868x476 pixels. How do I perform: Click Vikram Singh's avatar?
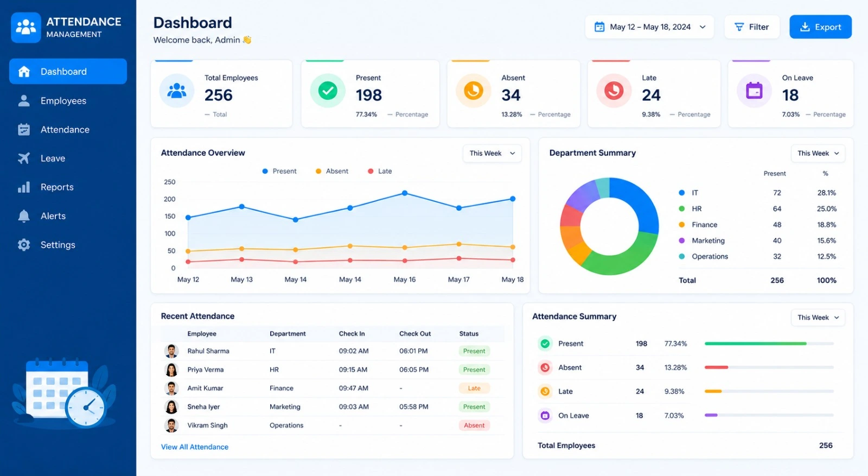171,425
